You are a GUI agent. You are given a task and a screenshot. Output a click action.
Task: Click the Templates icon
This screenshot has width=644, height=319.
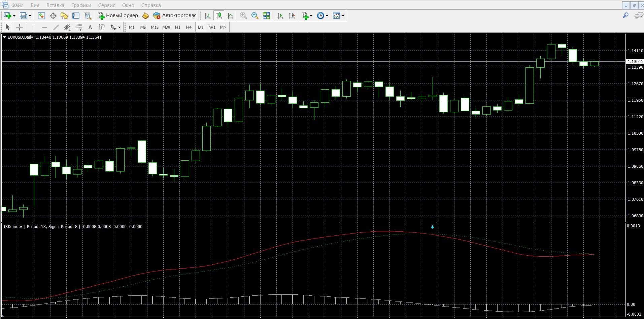pos(336,15)
